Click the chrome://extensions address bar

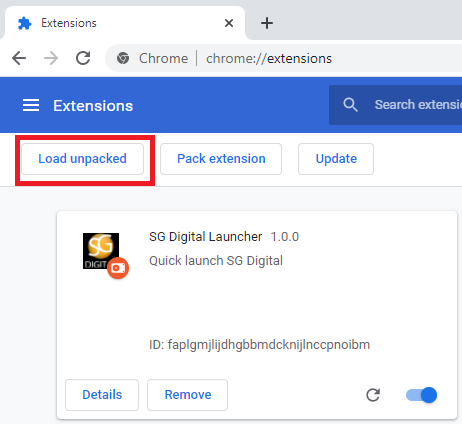tap(284, 58)
